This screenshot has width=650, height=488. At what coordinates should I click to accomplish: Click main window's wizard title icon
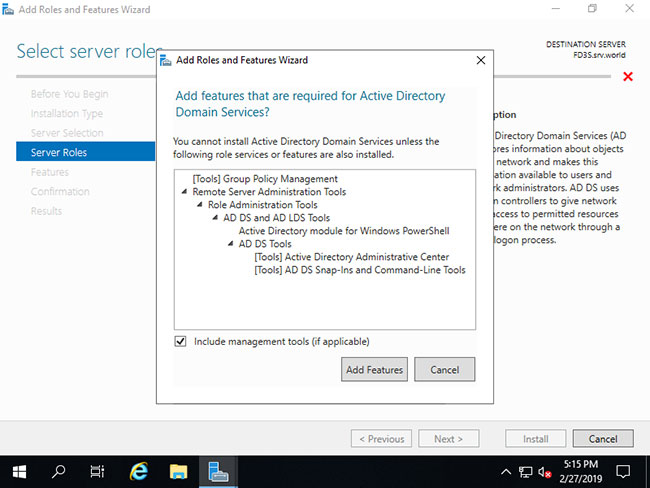coord(7,9)
